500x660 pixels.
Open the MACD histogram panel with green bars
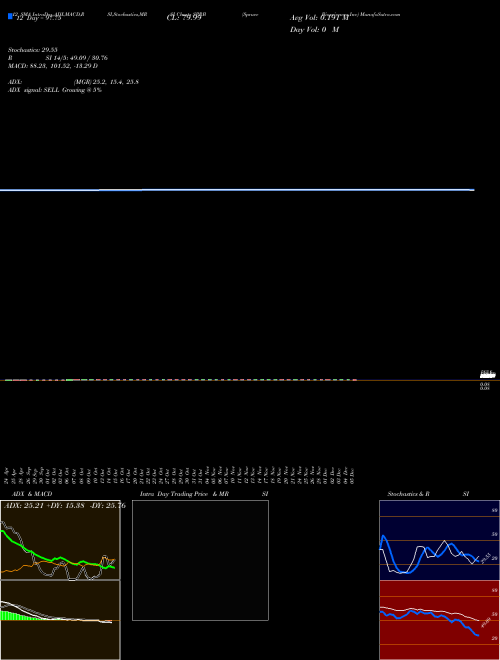[60, 620]
